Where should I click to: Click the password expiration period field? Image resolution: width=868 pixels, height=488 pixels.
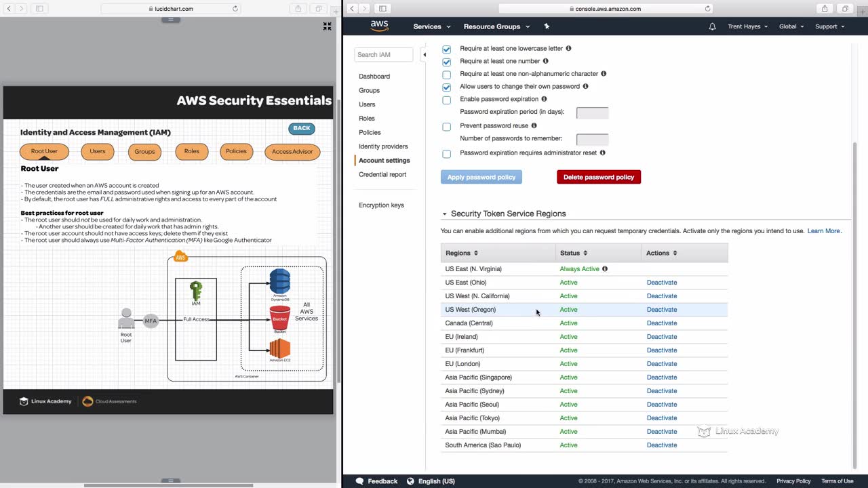click(x=592, y=113)
